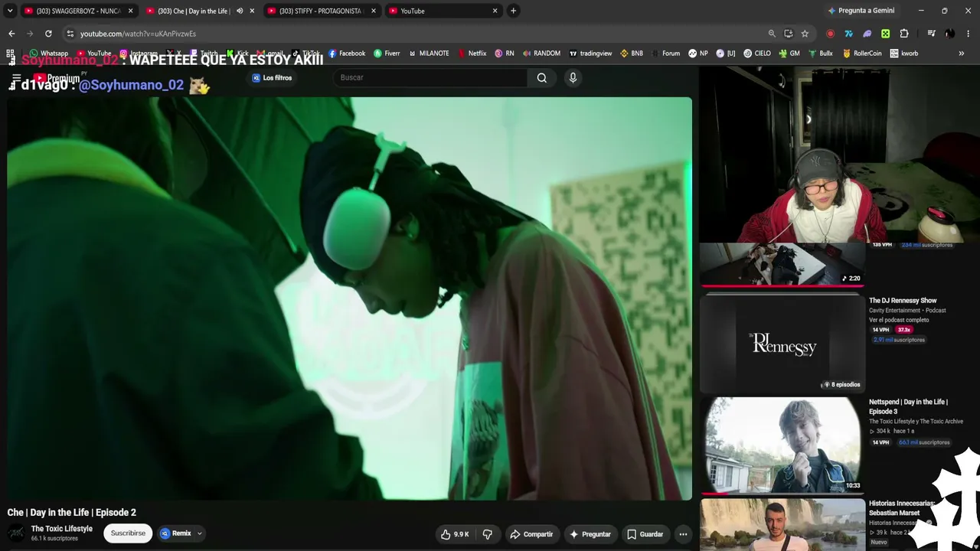Open the Forum bookmark
980x551 pixels.
pyautogui.click(x=665, y=54)
